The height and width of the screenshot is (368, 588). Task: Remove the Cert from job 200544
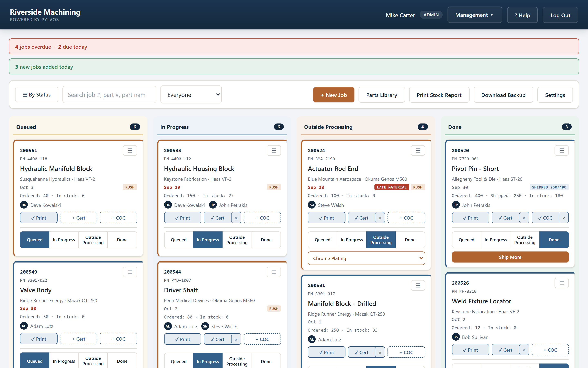tap(236, 339)
